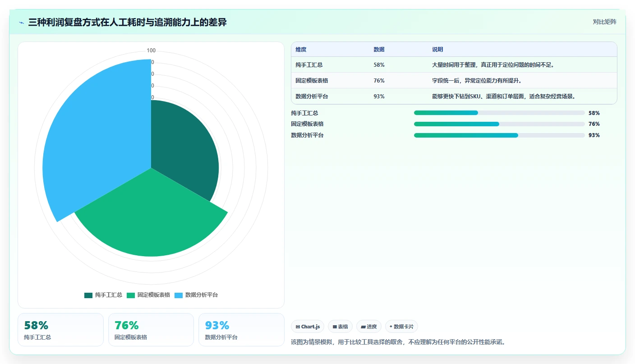The height and width of the screenshot is (364, 635).
Task: Toggle the 固定模板表格 legend swatch
Action: (x=131, y=295)
